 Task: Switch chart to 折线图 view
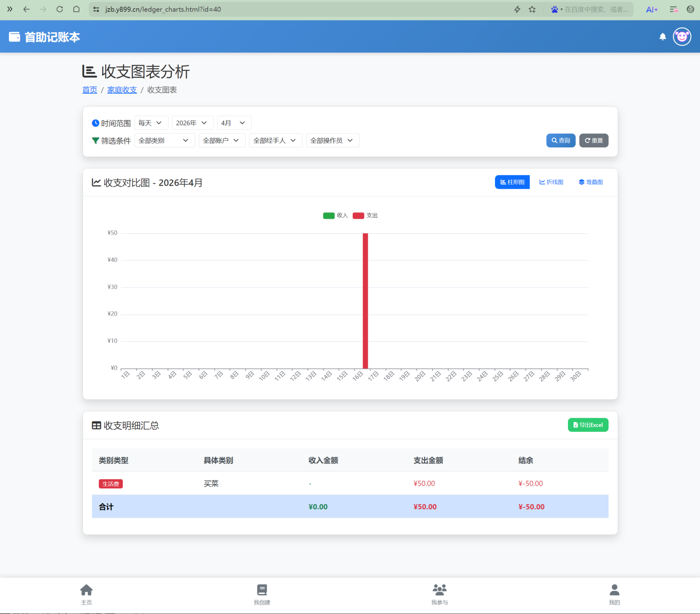[551, 182]
